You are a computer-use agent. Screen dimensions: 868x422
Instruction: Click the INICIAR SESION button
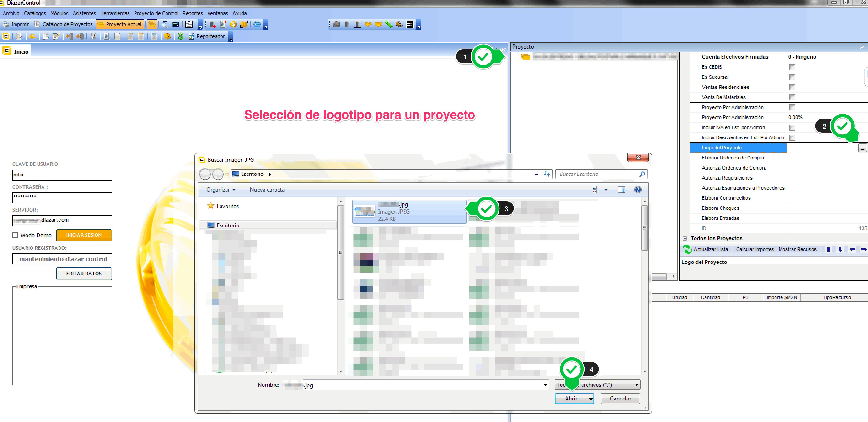tap(84, 235)
